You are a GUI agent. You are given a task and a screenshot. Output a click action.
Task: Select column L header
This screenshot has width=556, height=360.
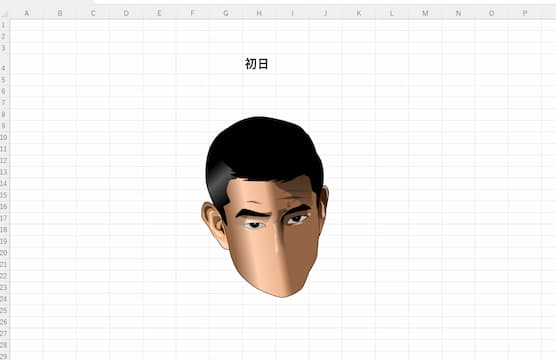coord(392,13)
